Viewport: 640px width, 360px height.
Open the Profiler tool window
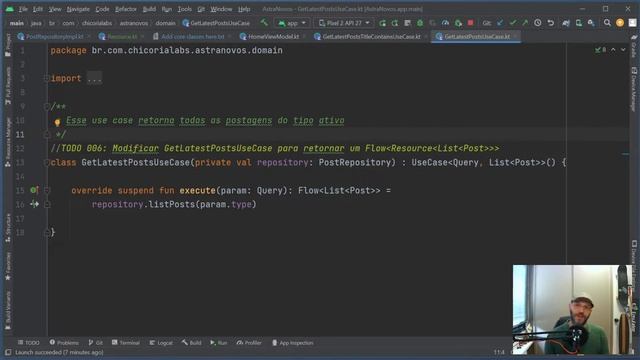[x=249, y=343]
